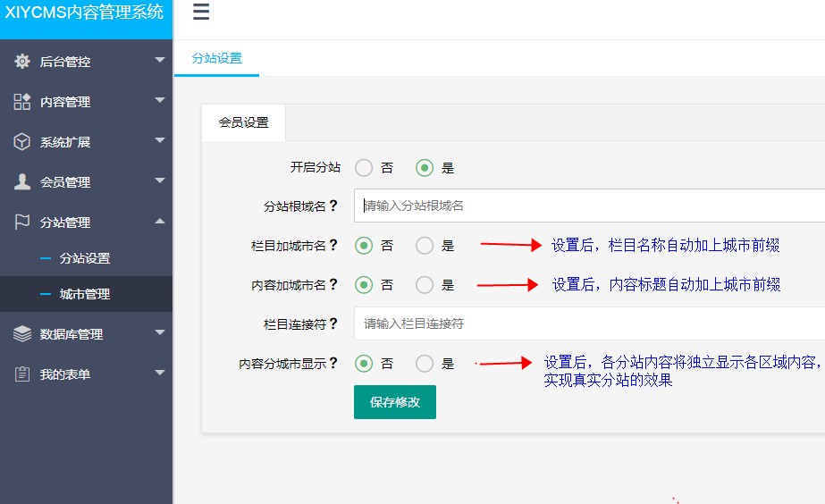Click the user icon beside 会员管理

(22, 182)
